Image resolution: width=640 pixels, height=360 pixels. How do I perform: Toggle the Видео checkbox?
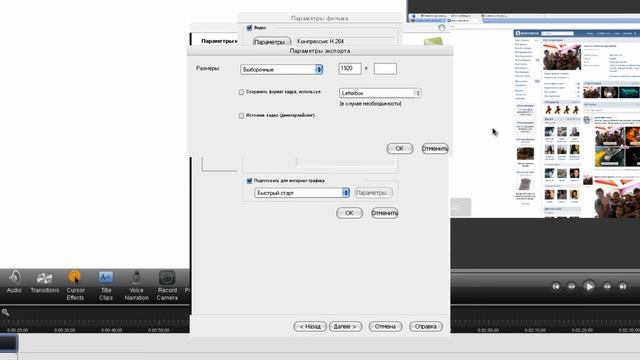[249, 28]
